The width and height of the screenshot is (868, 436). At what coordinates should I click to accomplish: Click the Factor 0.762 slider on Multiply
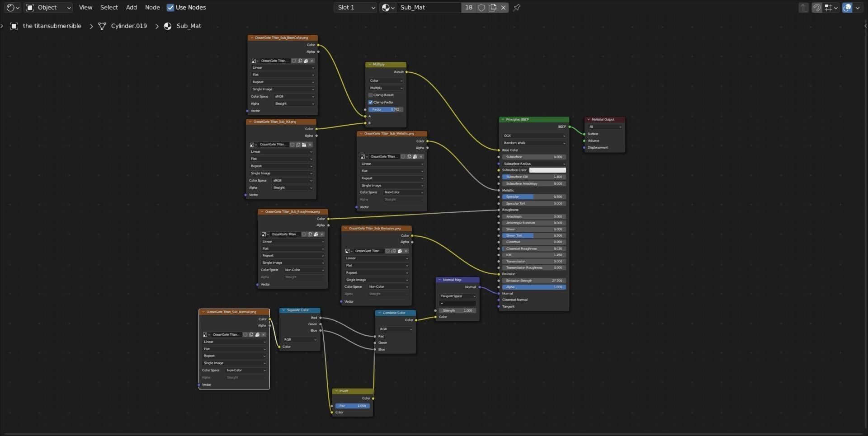coord(386,109)
